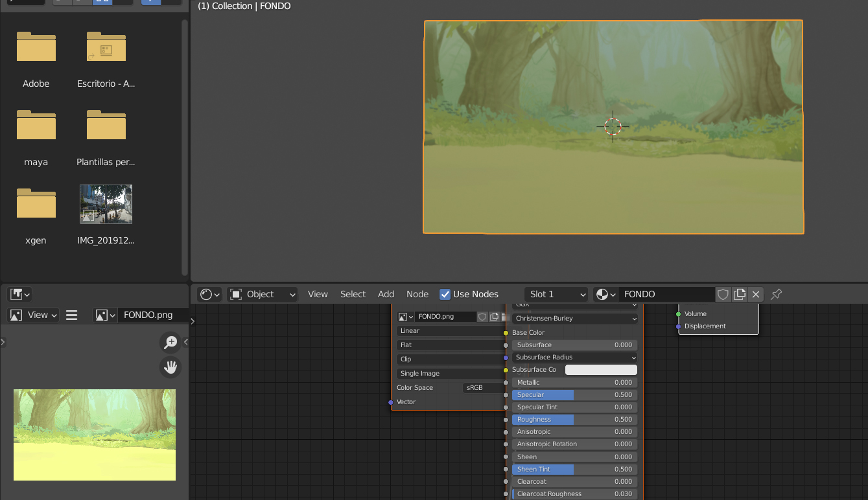
Task: Browse materials with the sphere icon
Action: [605, 295]
